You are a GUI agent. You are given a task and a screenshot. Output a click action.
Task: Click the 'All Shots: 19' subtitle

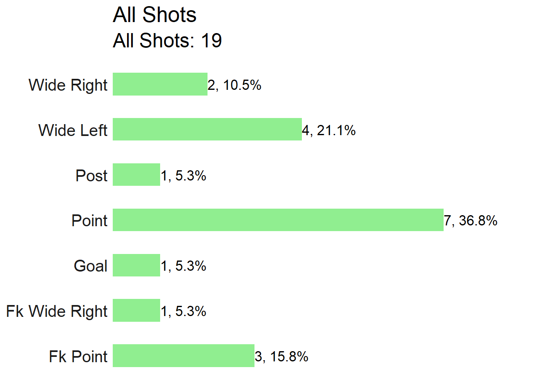pos(167,40)
